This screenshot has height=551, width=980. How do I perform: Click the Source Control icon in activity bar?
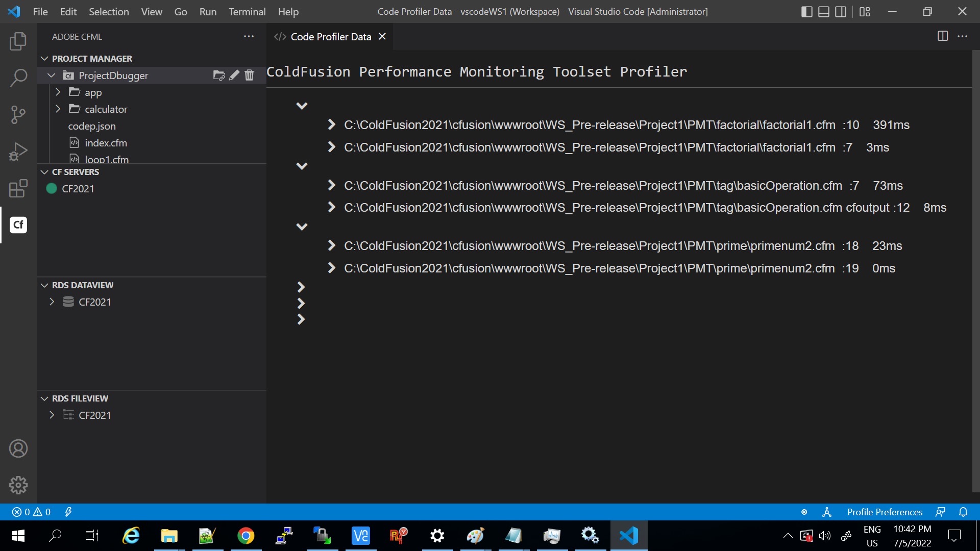17,114
